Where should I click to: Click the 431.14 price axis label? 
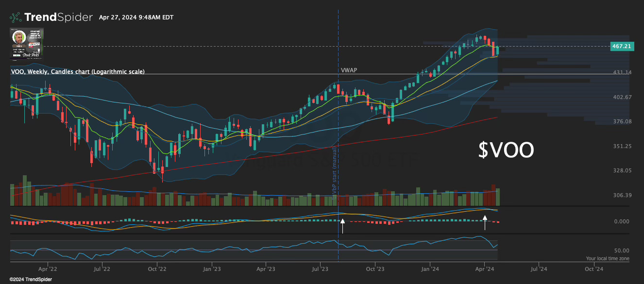pyautogui.click(x=622, y=72)
